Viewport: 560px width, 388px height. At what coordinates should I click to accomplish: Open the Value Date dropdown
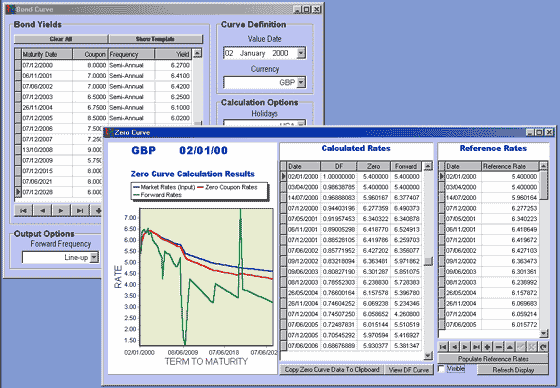tap(301, 53)
